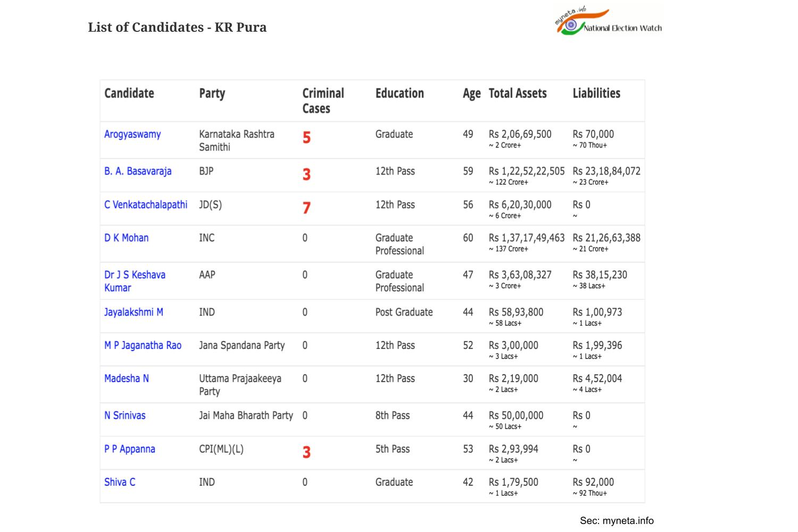The image size is (798, 532).
Task: Click the Criminal Cases column header
Action: pos(323,101)
